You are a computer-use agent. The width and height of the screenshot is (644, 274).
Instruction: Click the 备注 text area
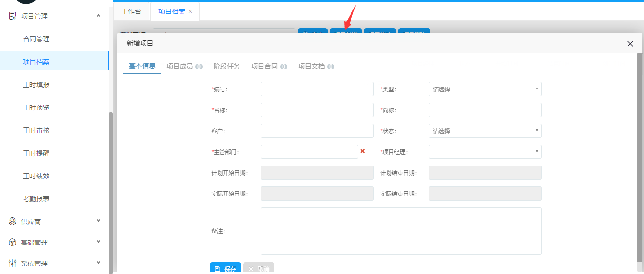400,231
